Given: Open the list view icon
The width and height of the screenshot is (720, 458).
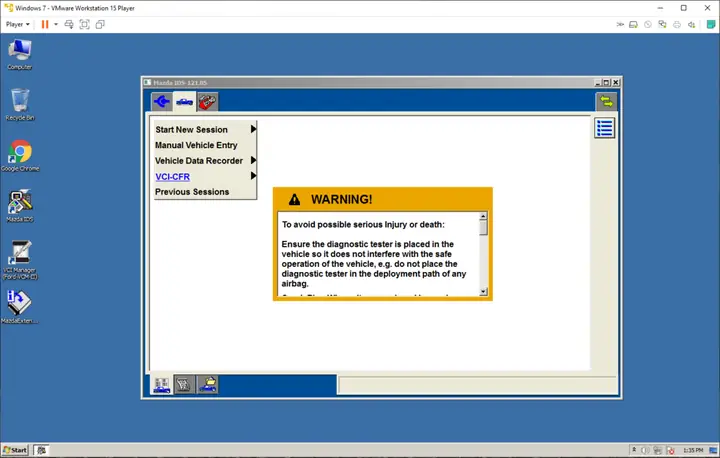Looking at the screenshot, I should [604, 128].
